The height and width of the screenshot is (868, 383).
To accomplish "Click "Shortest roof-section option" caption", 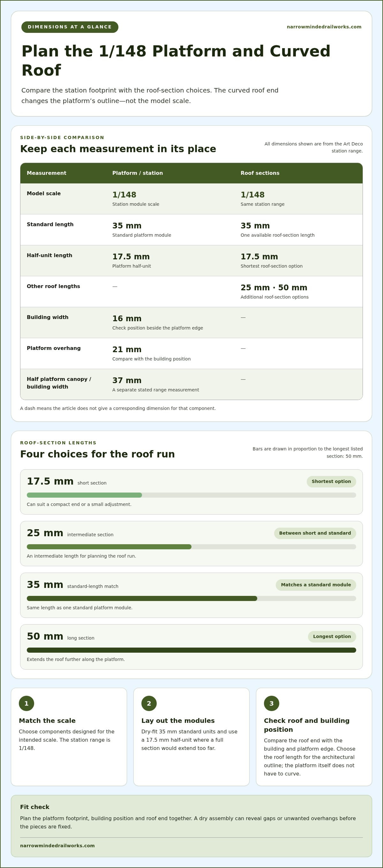I will (271, 266).
